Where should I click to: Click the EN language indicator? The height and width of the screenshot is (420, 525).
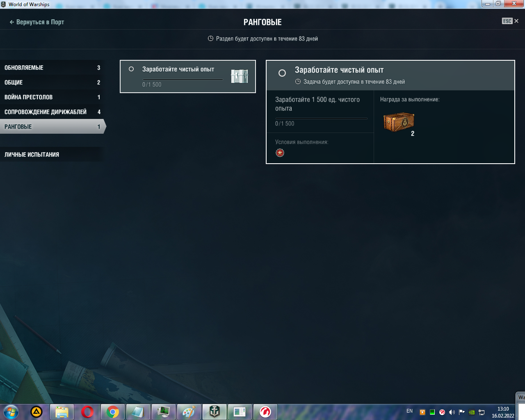[x=409, y=411]
